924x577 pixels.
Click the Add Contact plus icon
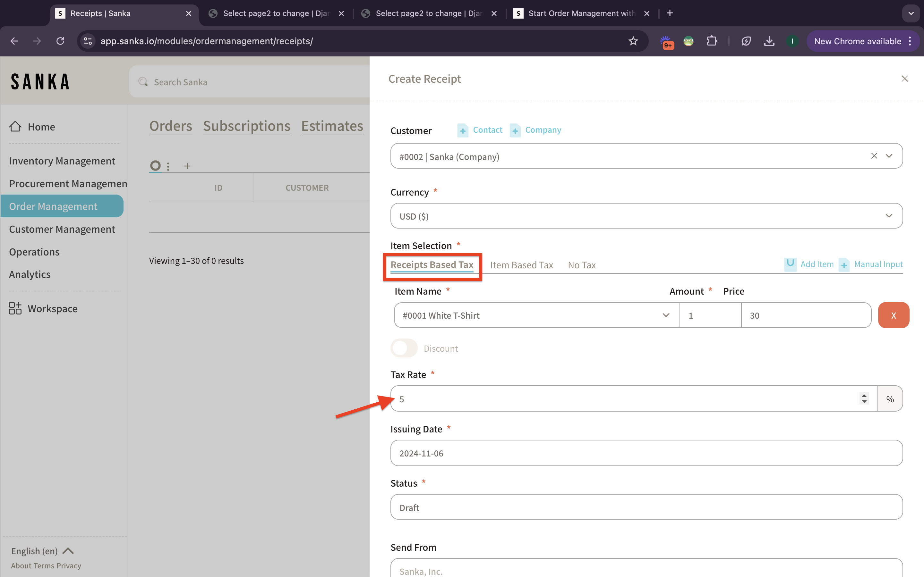(x=463, y=130)
